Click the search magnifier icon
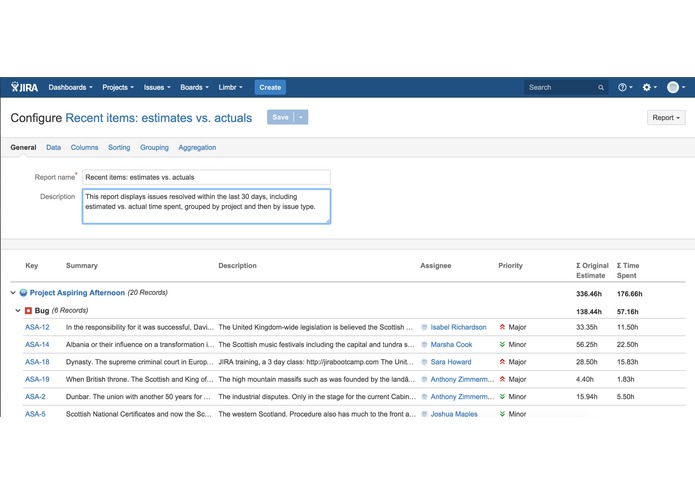The image size is (695, 494). (x=601, y=88)
